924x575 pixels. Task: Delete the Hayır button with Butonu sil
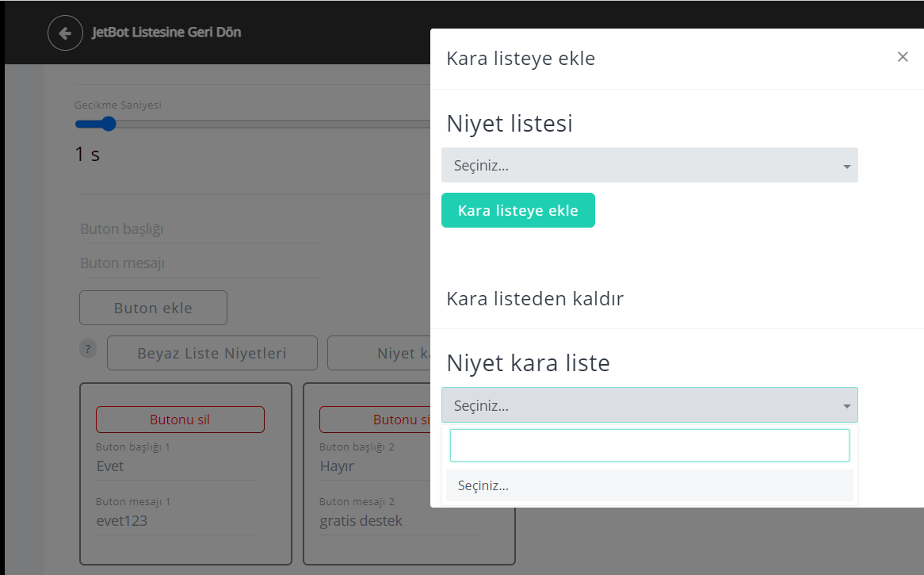(375, 420)
